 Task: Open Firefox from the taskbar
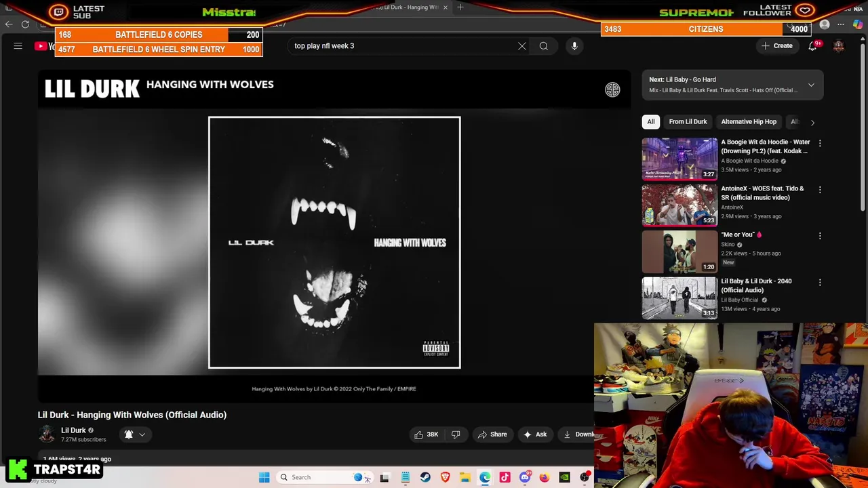point(545,477)
